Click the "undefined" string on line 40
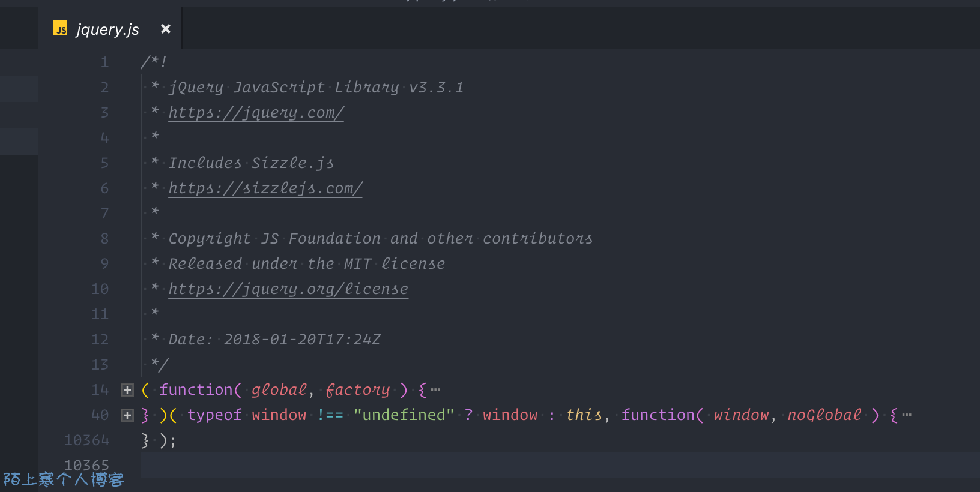Screen dimensions: 980x492 click(x=404, y=415)
